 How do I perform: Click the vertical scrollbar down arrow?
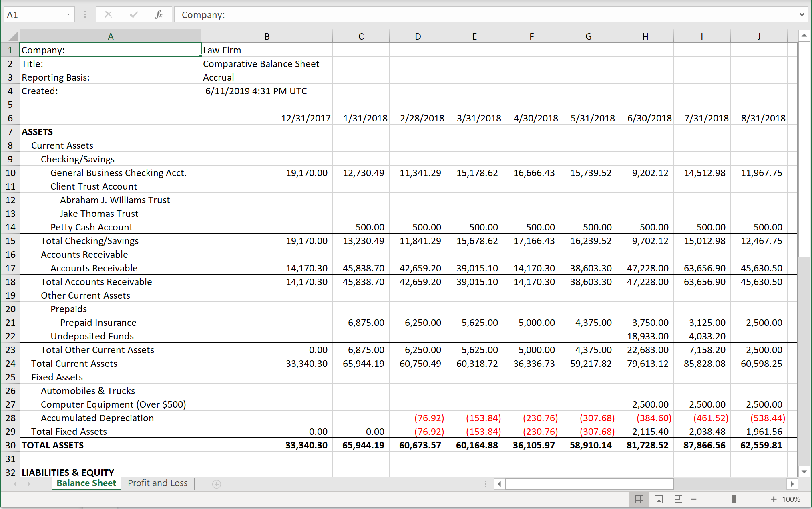804,471
